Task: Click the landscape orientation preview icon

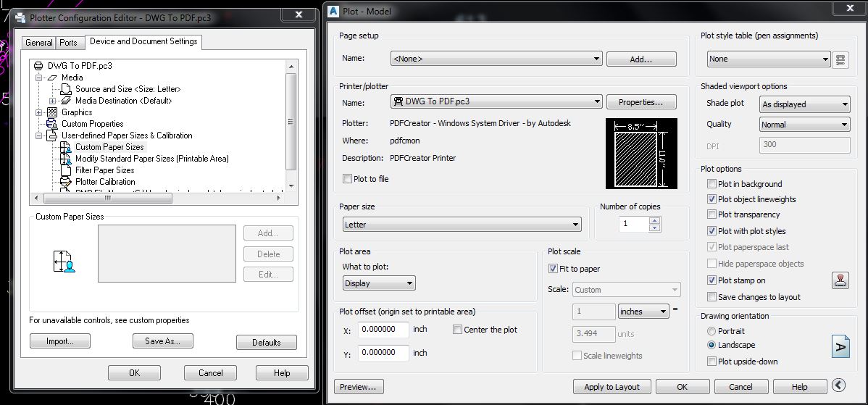Action: pos(840,346)
